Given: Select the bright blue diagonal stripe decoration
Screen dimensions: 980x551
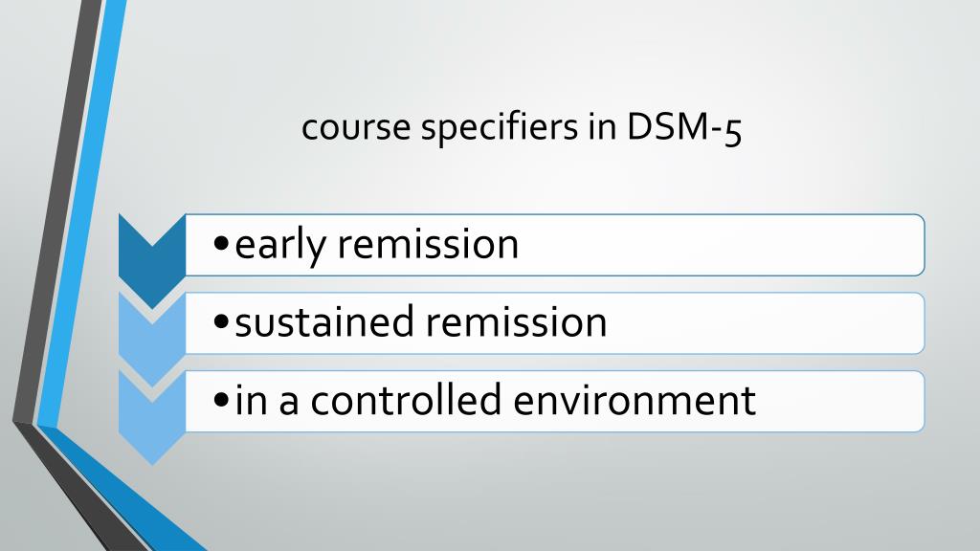Looking at the screenshot, I should (x=81, y=212).
